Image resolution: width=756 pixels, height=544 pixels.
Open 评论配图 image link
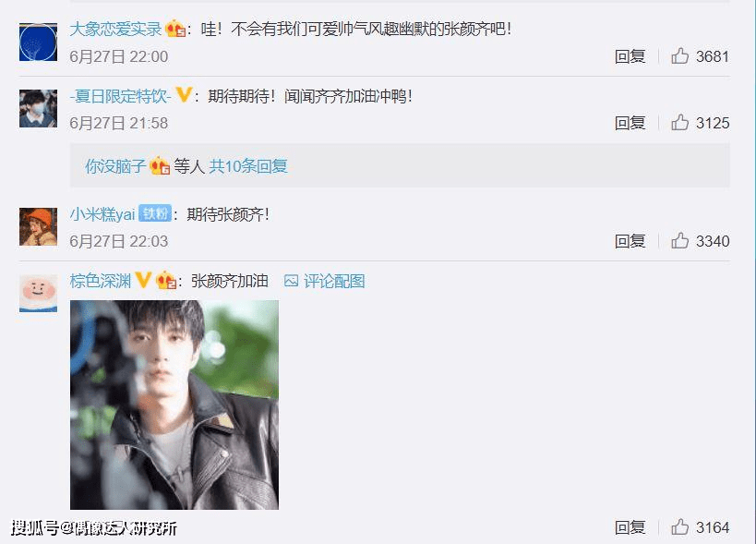pos(325,281)
